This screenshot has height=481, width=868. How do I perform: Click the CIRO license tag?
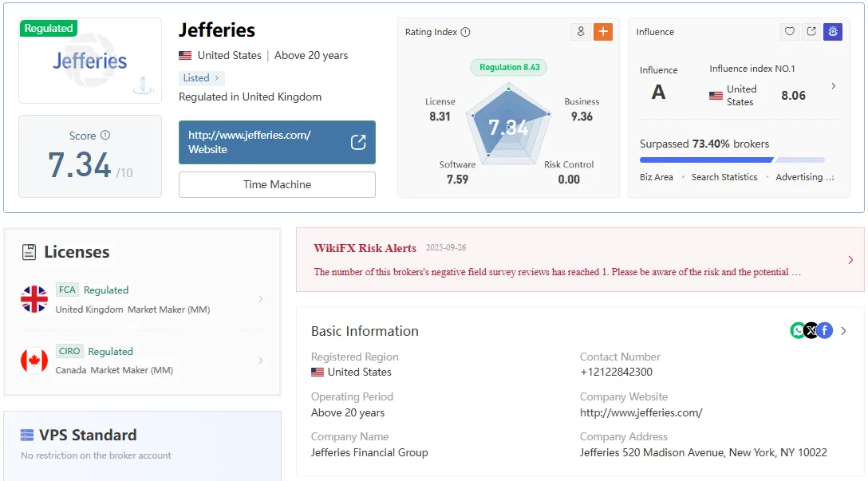click(x=69, y=351)
